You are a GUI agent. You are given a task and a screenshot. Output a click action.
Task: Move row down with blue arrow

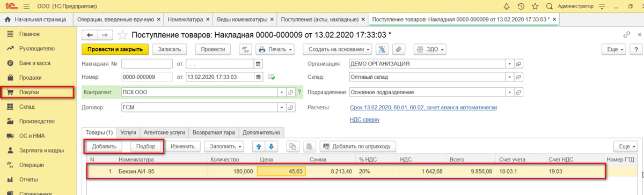[271, 146]
